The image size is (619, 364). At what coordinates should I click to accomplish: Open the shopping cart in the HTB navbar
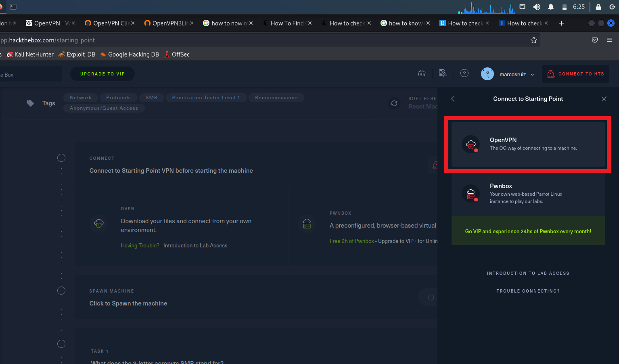click(x=422, y=73)
